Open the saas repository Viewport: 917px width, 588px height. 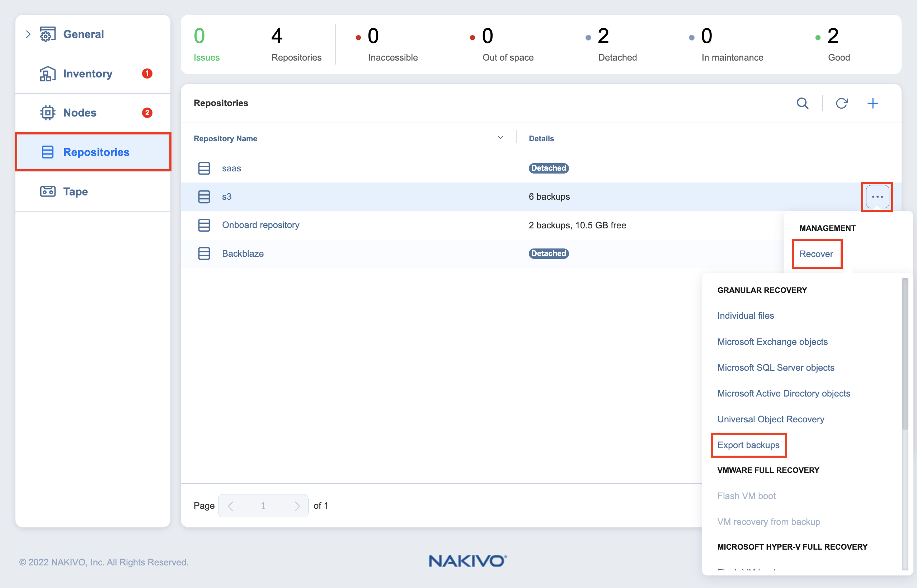[231, 169]
